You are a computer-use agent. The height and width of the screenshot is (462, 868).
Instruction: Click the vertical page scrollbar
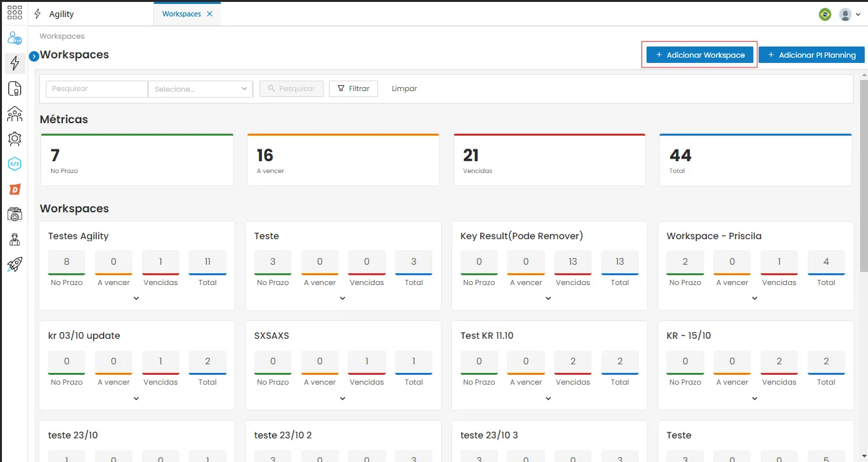coord(863,177)
